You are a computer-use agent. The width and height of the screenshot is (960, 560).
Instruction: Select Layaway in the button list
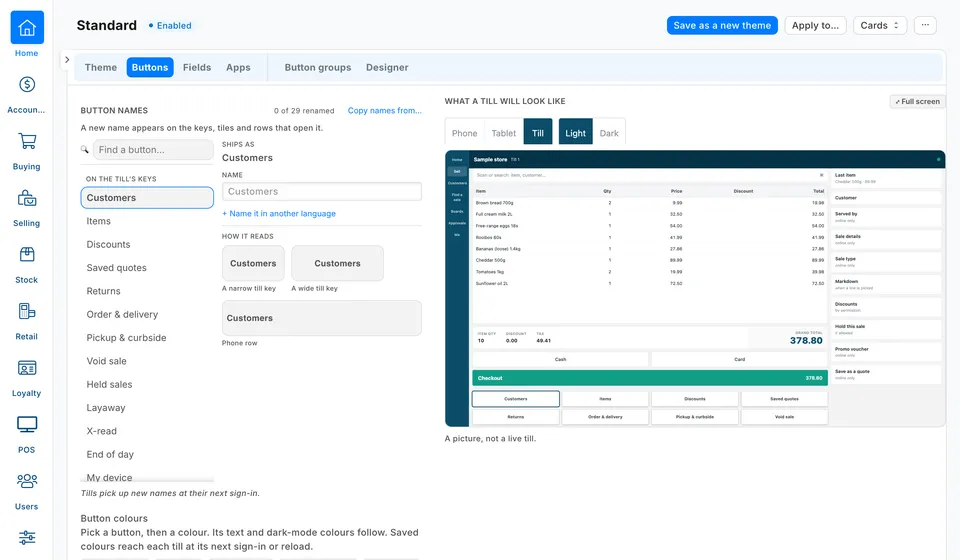point(147,407)
